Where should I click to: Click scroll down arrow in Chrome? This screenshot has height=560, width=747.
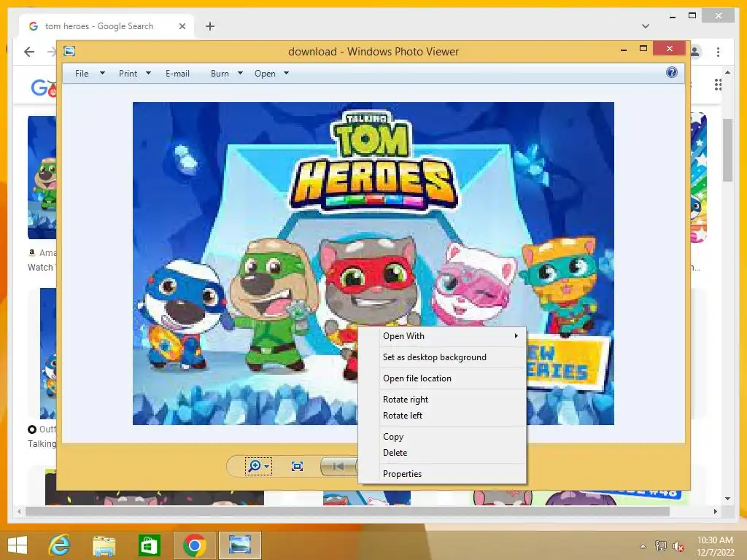pyautogui.click(x=727, y=499)
